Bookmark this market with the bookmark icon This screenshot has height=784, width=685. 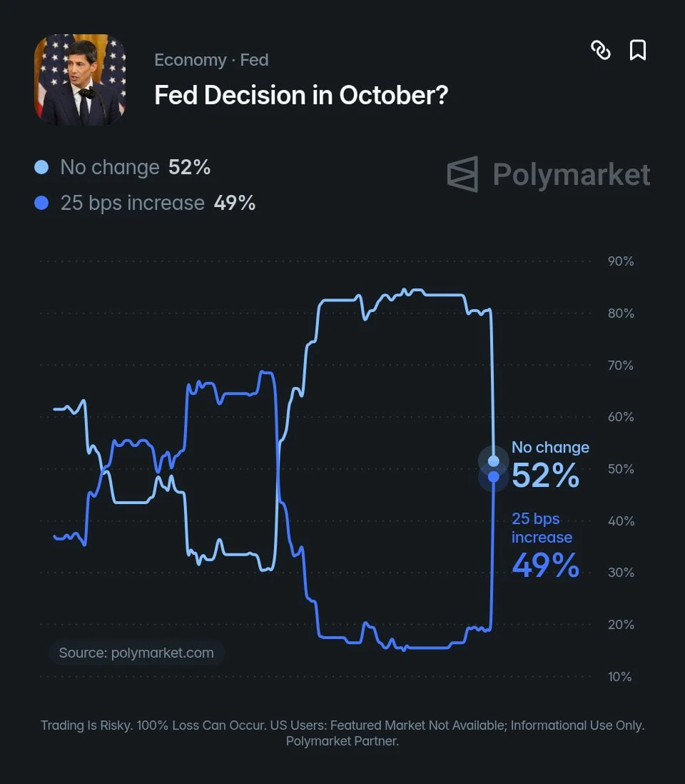click(637, 50)
